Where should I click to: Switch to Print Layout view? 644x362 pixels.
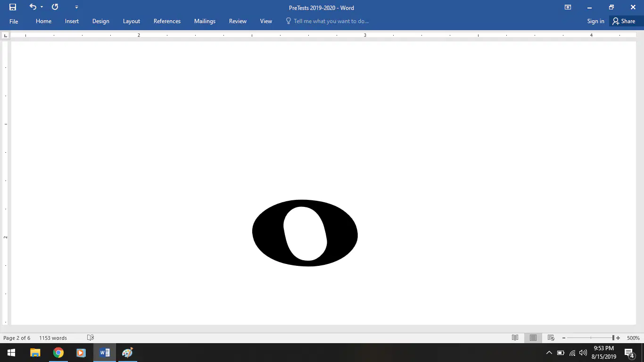[x=533, y=338]
